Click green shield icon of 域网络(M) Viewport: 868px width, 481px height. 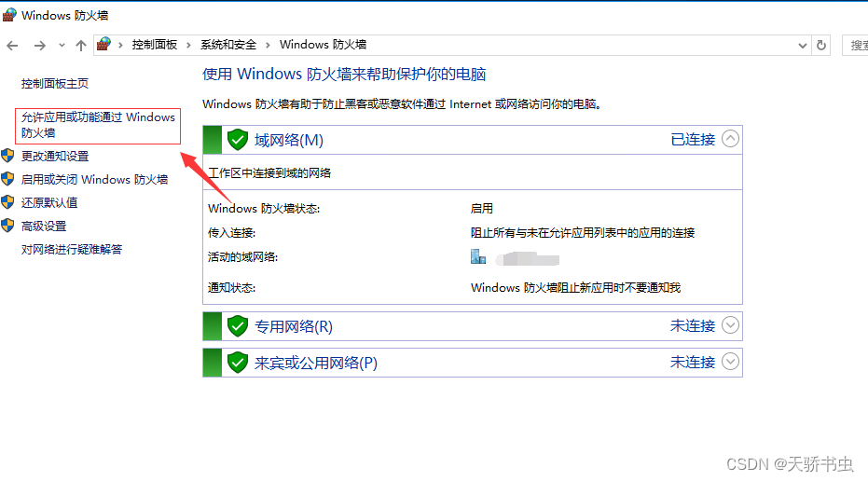click(238, 140)
